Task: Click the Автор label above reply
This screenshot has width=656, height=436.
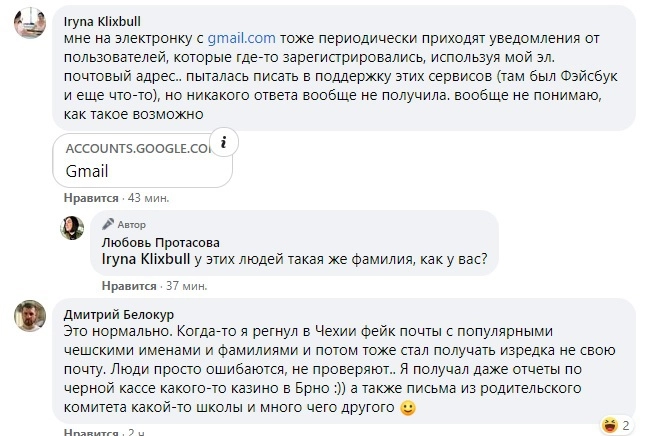Action: (132, 226)
